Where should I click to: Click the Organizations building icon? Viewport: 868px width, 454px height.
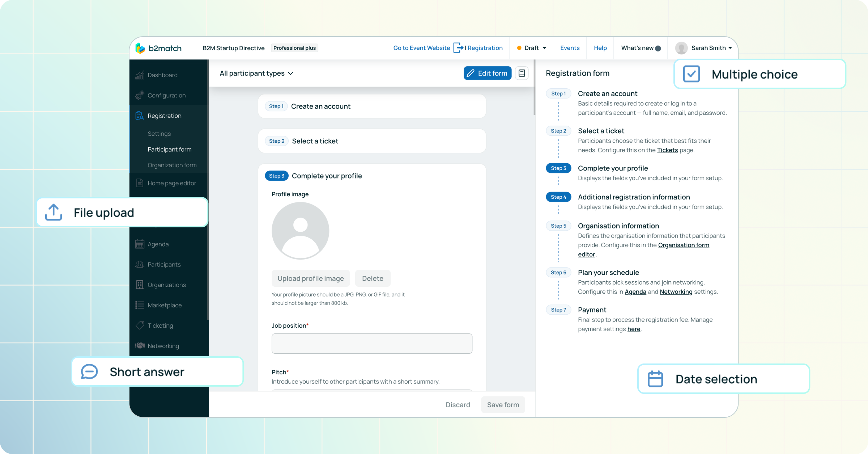point(140,285)
